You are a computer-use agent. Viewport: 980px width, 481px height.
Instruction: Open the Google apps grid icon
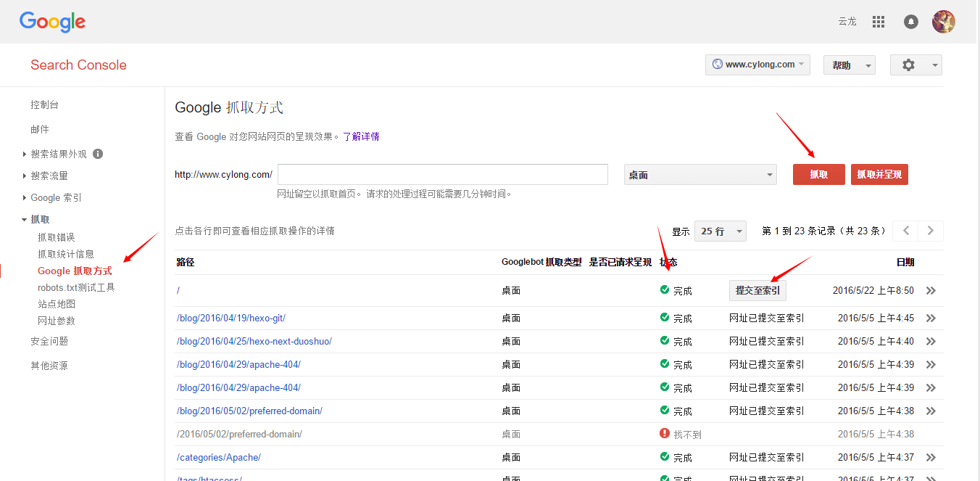click(x=879, y=22)
